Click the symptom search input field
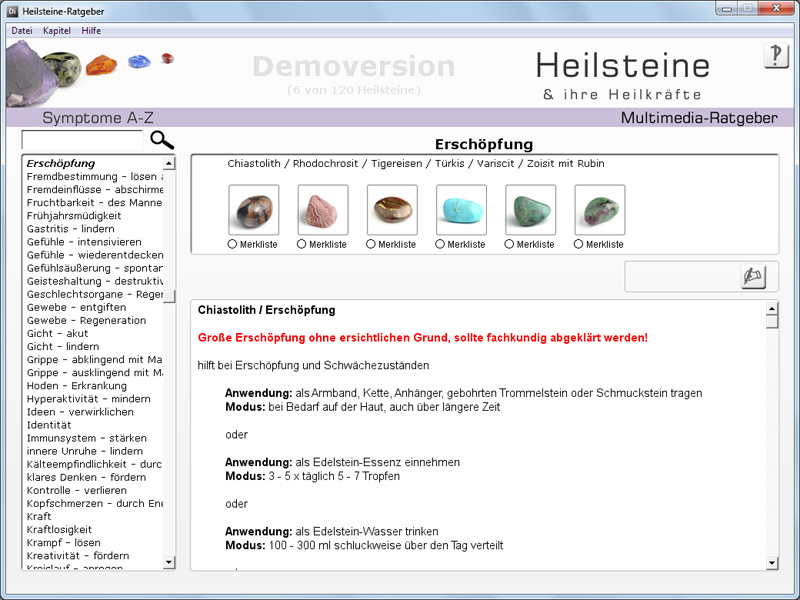This screenshot has width=800, height=600. pos(83,141)
